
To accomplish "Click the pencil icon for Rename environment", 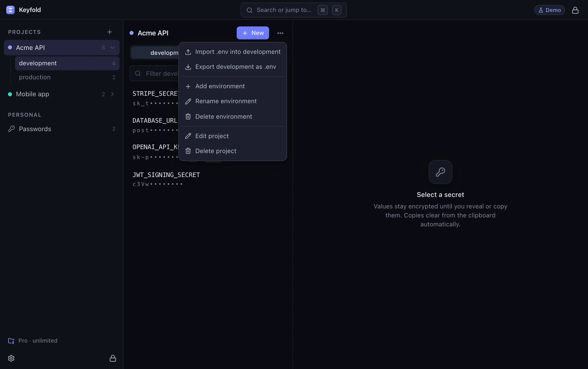I will pos(188,101).
